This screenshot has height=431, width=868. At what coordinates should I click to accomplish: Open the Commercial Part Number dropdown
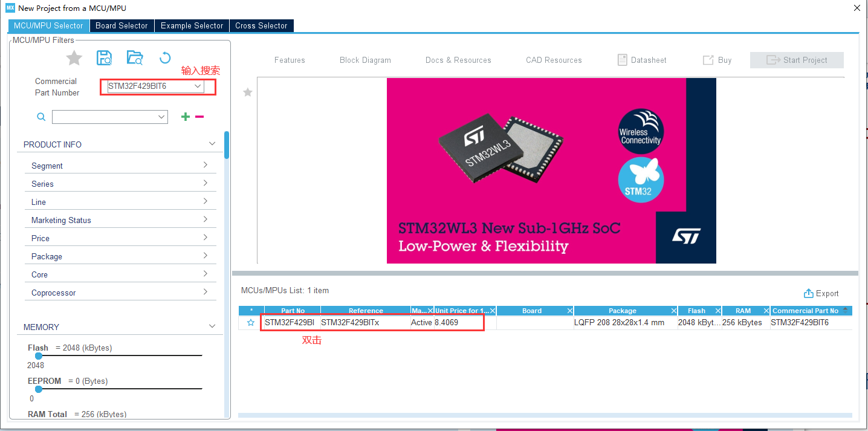198,86
